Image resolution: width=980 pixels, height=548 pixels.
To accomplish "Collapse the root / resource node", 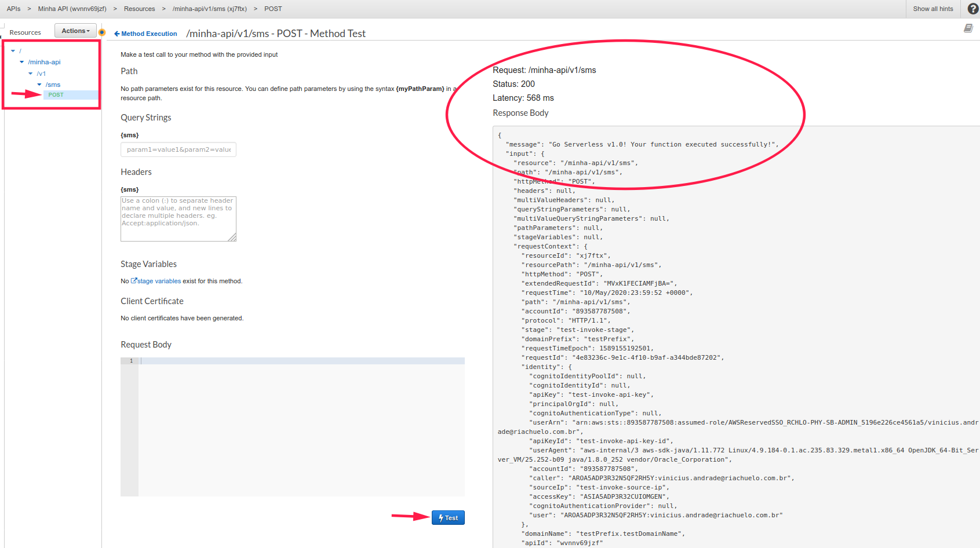I will pos(13,51).
